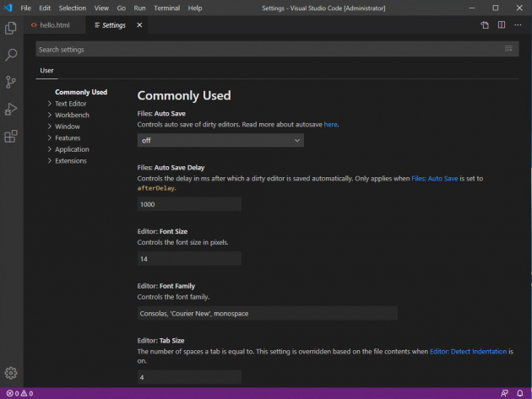Click the Editor: Detect Indentation link
This screenshot has width=532, height=399.
468,352
